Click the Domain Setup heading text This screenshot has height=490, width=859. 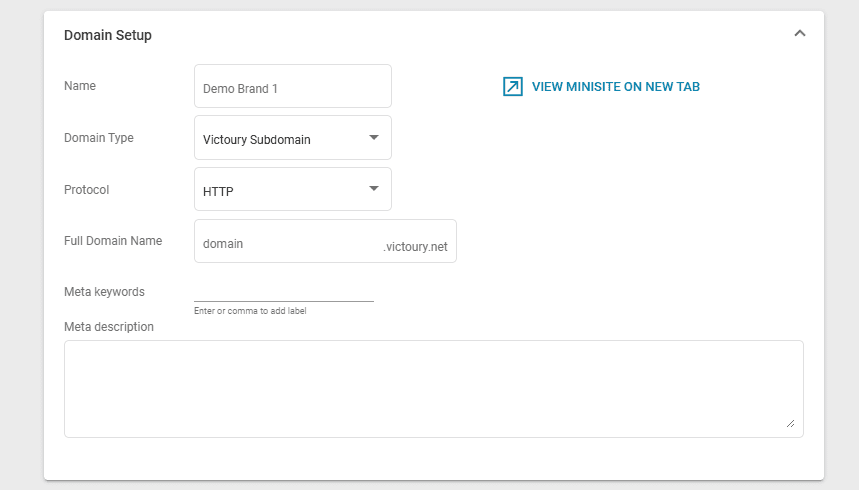point(108,35)
